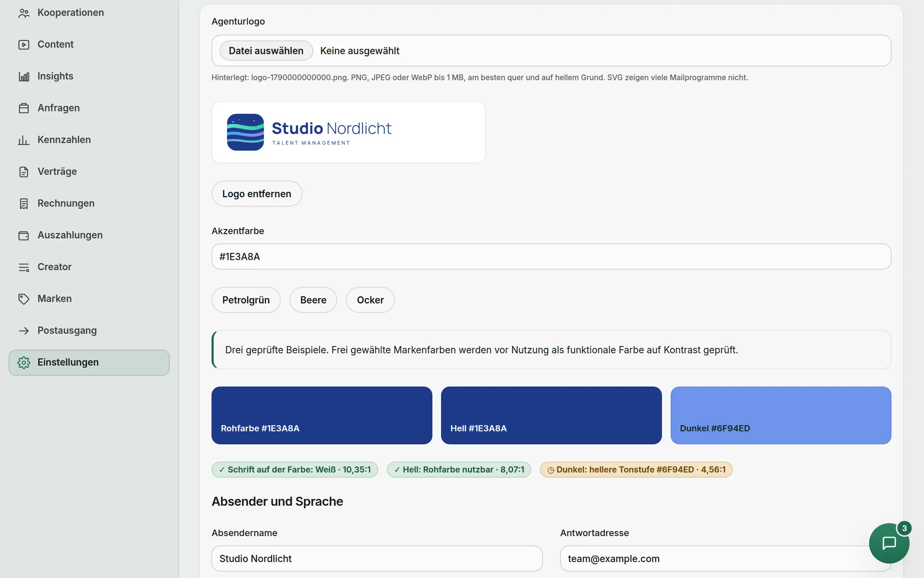Click the Insights bar chart icon
Image resolution: width=924 pixels, height=578 pixels.
click(24, 77)
